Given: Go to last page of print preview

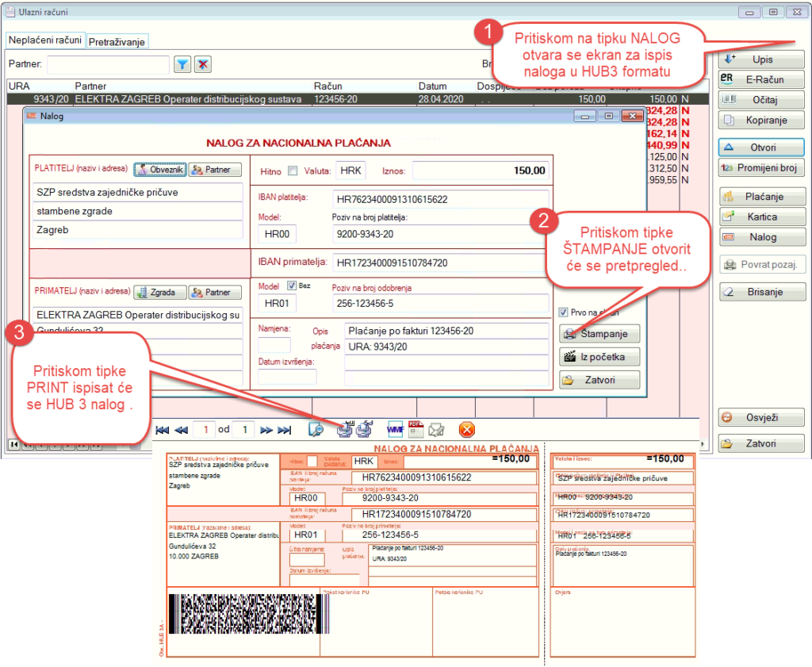Looking at the screenshot, I should (285, 430).
